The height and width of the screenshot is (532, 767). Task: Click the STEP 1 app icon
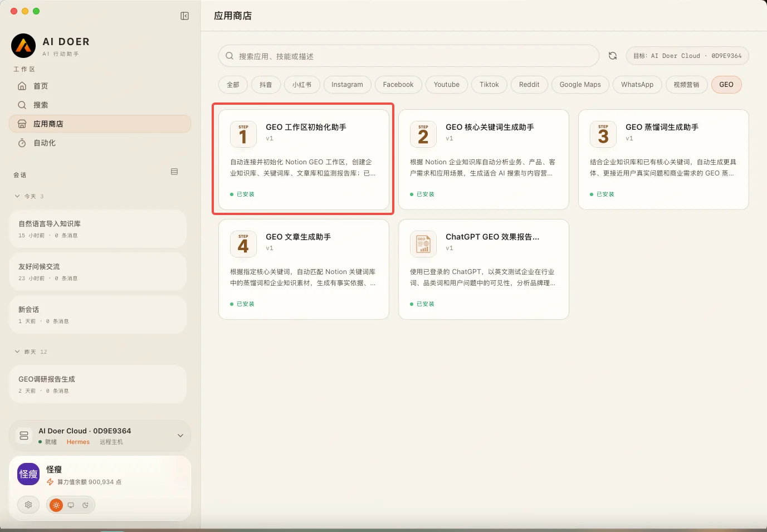[x=243, y=134]
